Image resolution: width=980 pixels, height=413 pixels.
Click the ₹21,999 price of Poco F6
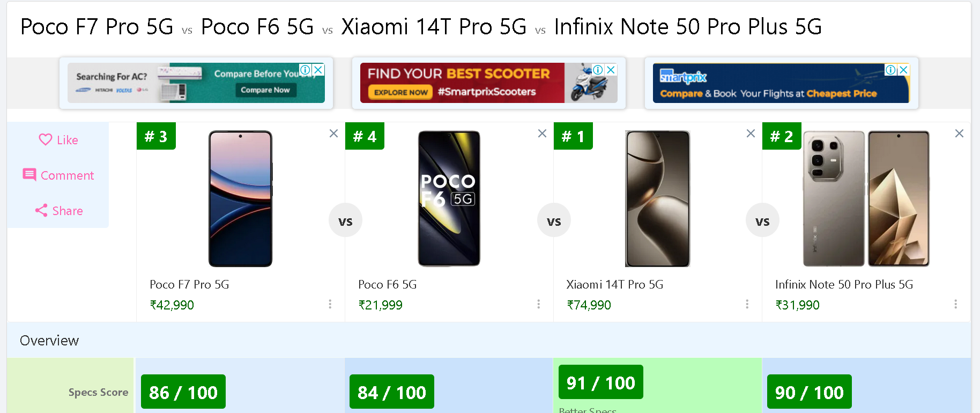click(x=381, y=305)
